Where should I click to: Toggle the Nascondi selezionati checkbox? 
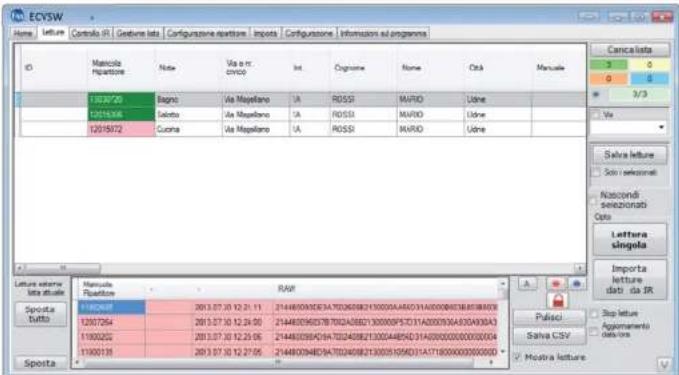pos(594,200)
